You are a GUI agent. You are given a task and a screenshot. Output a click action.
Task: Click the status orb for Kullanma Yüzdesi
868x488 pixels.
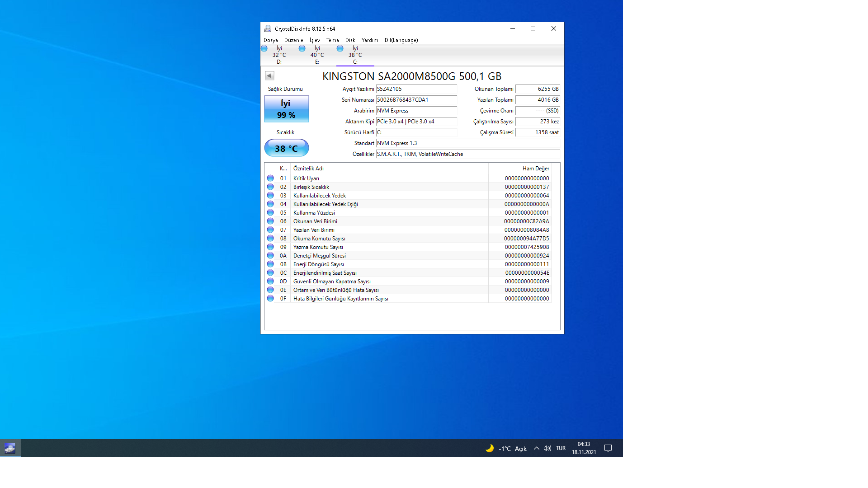(270, 212)
